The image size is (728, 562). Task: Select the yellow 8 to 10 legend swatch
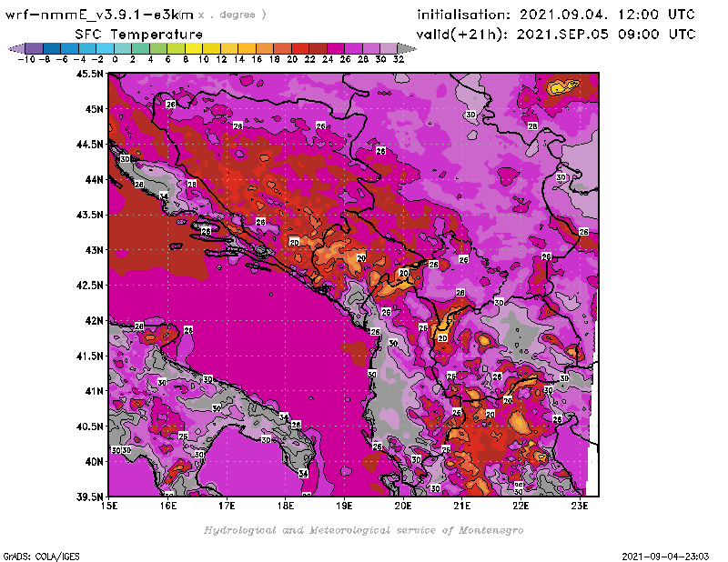pyautogui.click(x=194, y=48)
